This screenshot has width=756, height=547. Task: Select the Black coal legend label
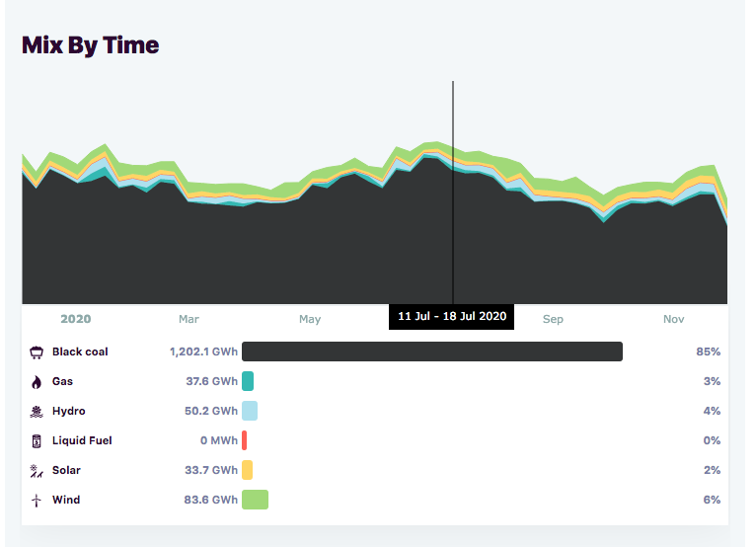coord(80,352)
